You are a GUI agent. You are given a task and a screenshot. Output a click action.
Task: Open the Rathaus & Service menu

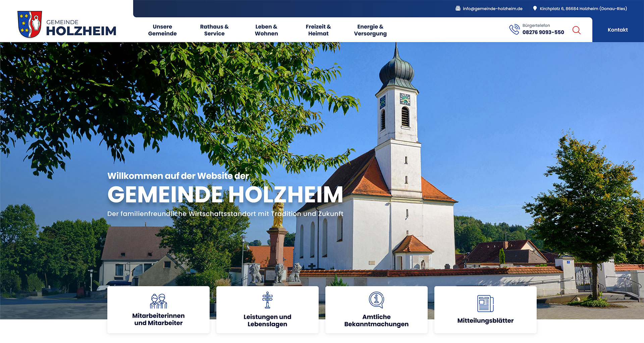pyautogui.click(x=214, y=30)
